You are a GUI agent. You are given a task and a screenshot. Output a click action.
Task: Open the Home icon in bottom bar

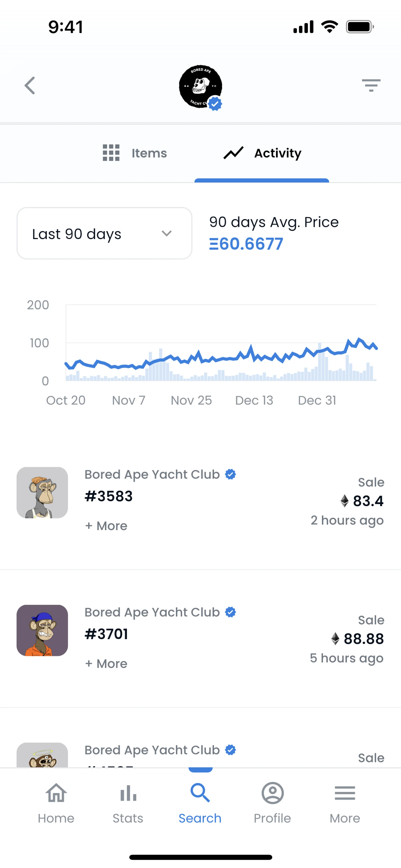(56, 794)
